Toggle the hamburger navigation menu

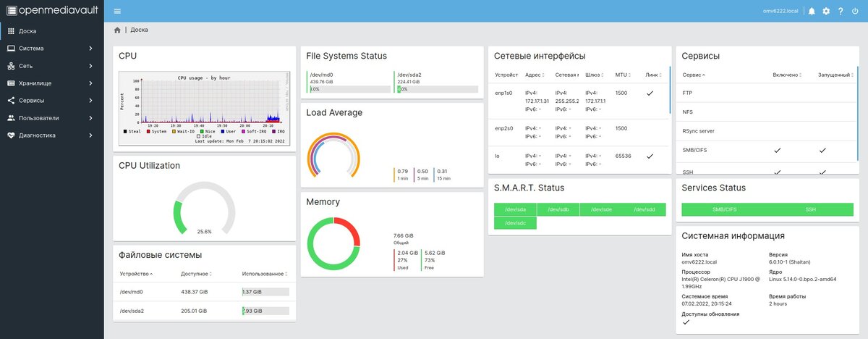(x=117, y=11)
